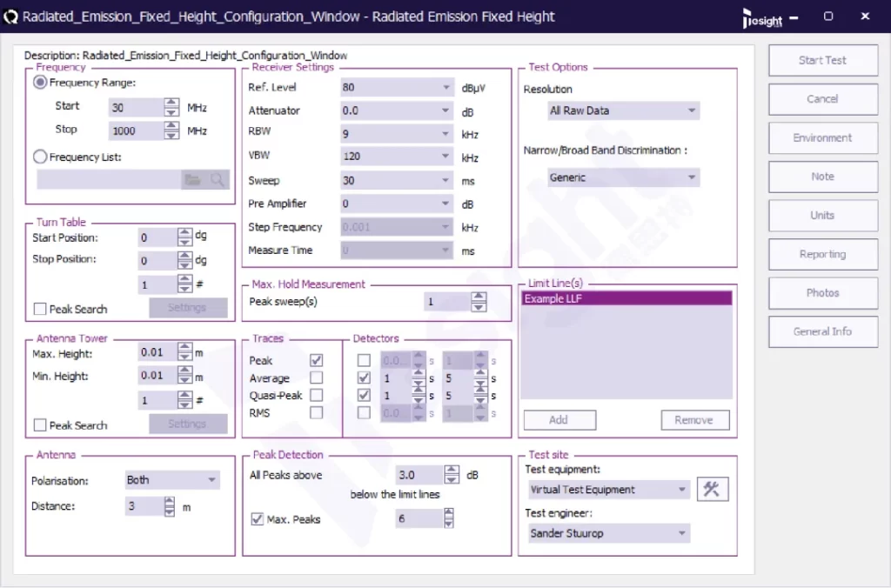This screenshot has width=891, height=588.
Task: Expand the Narrow/Broad Band Discrimination dropdown
Action: [623, 177]
